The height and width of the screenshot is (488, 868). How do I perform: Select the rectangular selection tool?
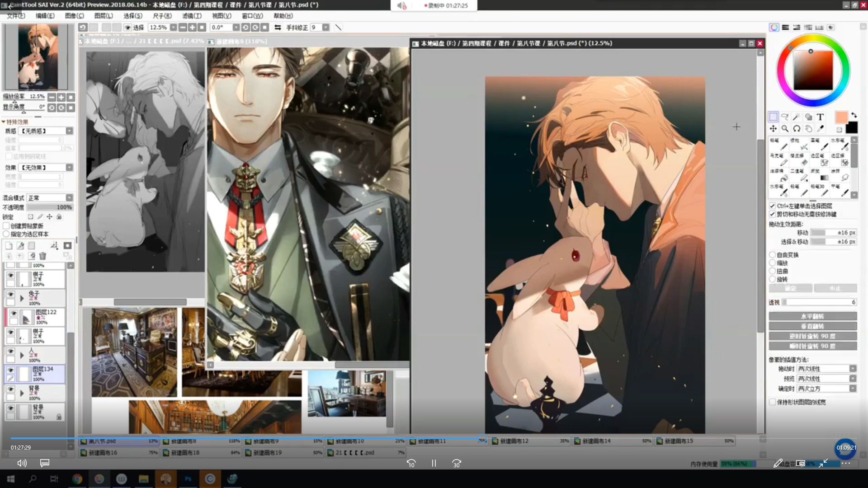coord(774,117)
